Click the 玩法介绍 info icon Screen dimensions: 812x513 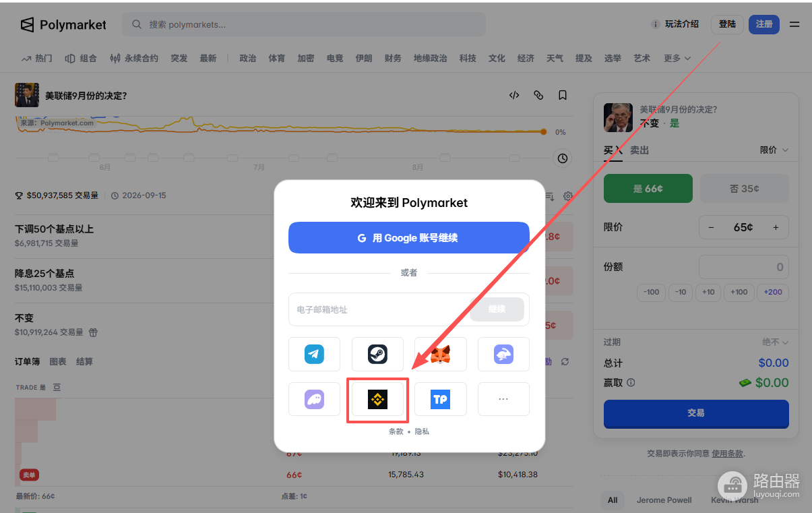coord(655,24)
